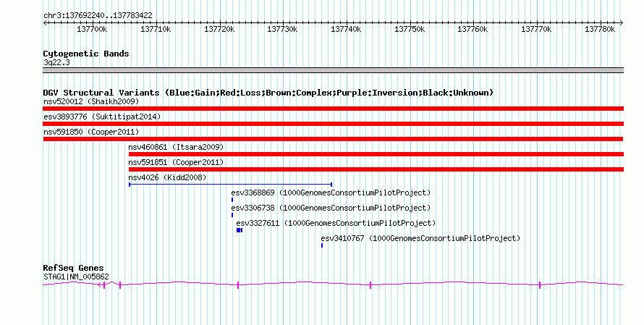
Task: Open the nsv520012 (Shaikh2009) label
Action: coord(91,101)
